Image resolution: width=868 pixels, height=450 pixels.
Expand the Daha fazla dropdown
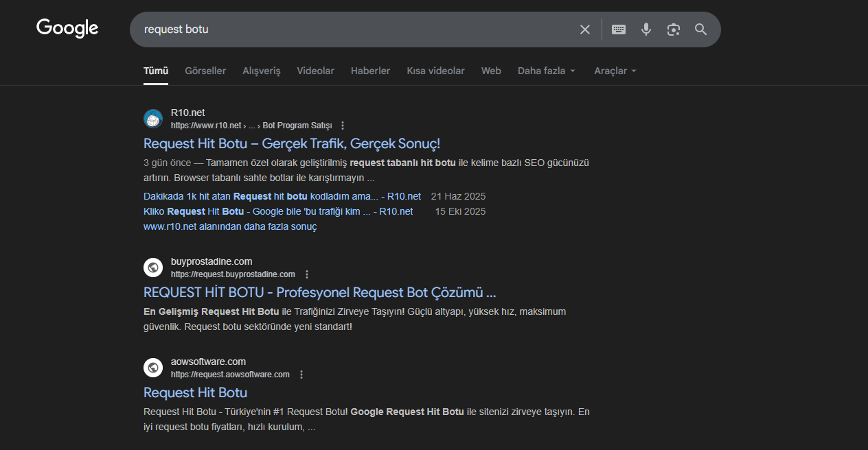546,71
